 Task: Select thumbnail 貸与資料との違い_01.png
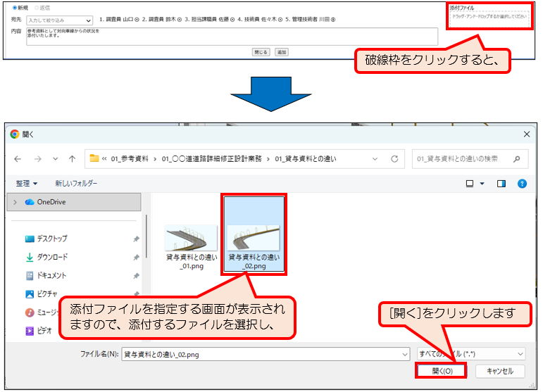coord(191,246)
